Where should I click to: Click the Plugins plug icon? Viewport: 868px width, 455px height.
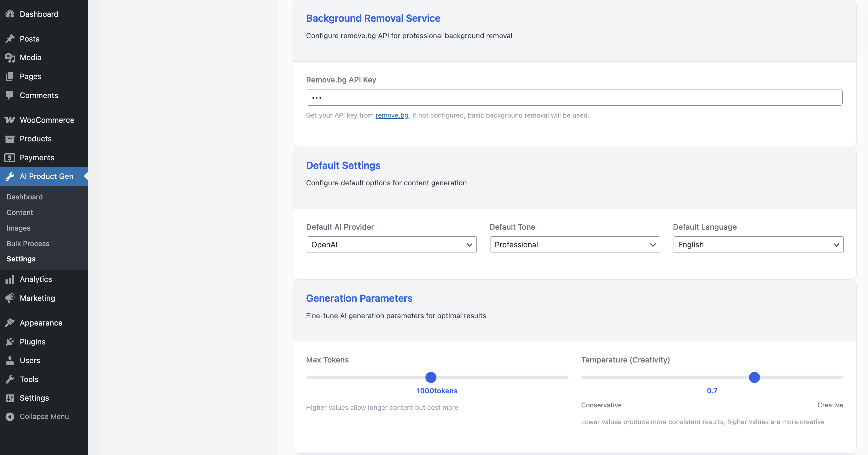click(x=10, y=341)
